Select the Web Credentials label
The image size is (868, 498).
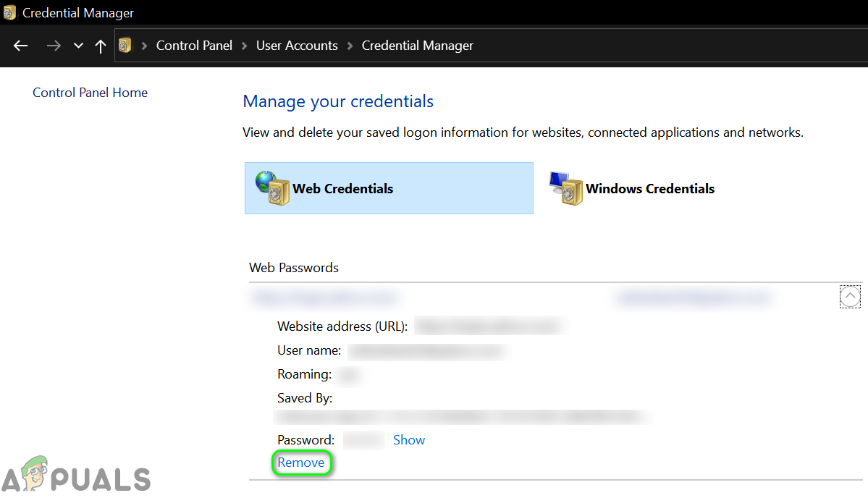click(342, 189)
